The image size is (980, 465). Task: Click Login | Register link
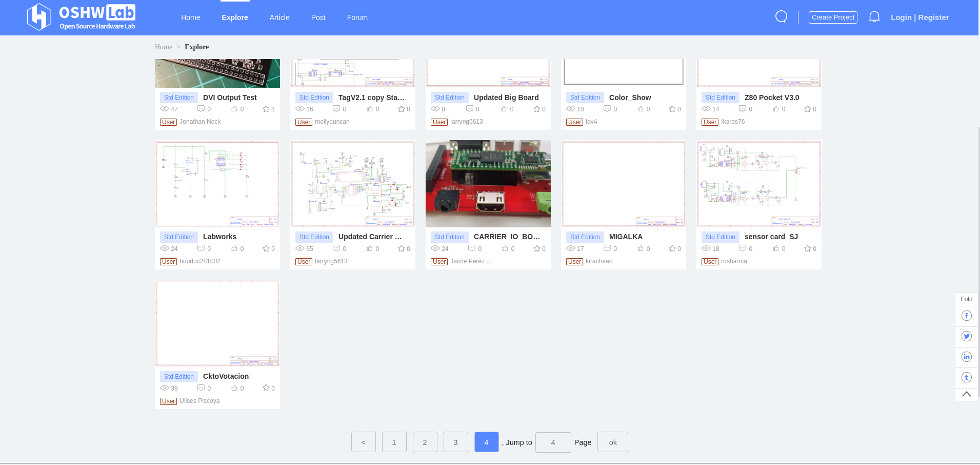pos(919,17)
